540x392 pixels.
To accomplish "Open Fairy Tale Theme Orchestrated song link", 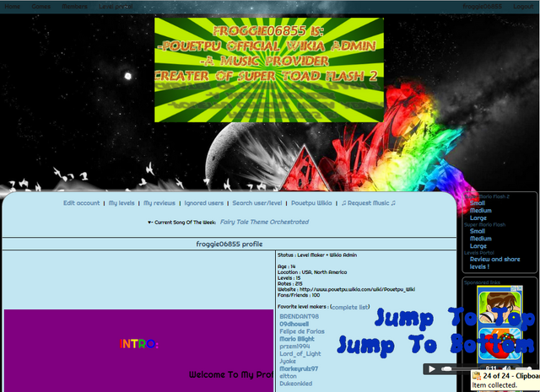I will coord(264,222).
